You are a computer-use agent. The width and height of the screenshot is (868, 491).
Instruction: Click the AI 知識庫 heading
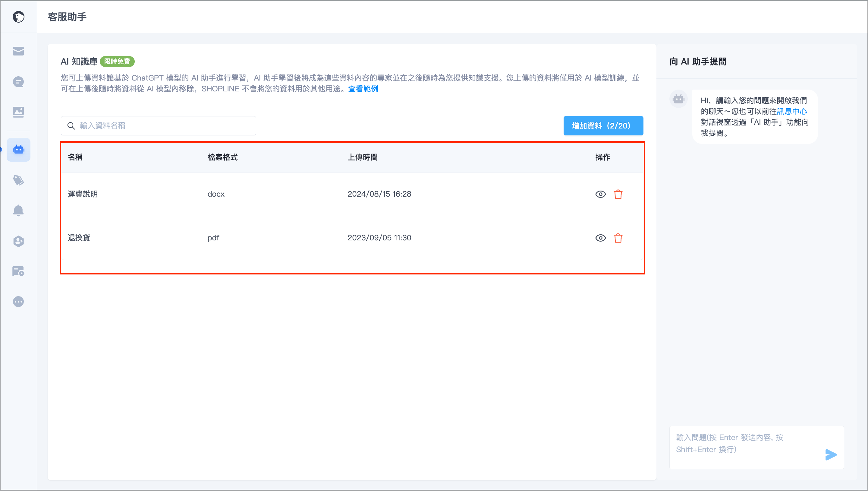[79, 62]
